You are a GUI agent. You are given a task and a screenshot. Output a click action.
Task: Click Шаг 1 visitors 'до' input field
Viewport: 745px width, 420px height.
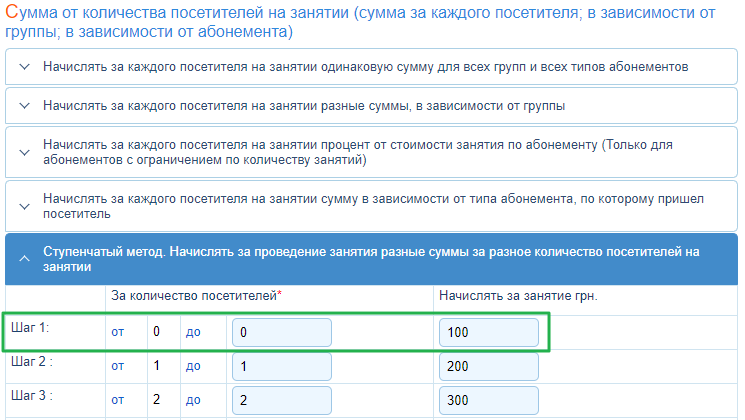pos(281,332)
